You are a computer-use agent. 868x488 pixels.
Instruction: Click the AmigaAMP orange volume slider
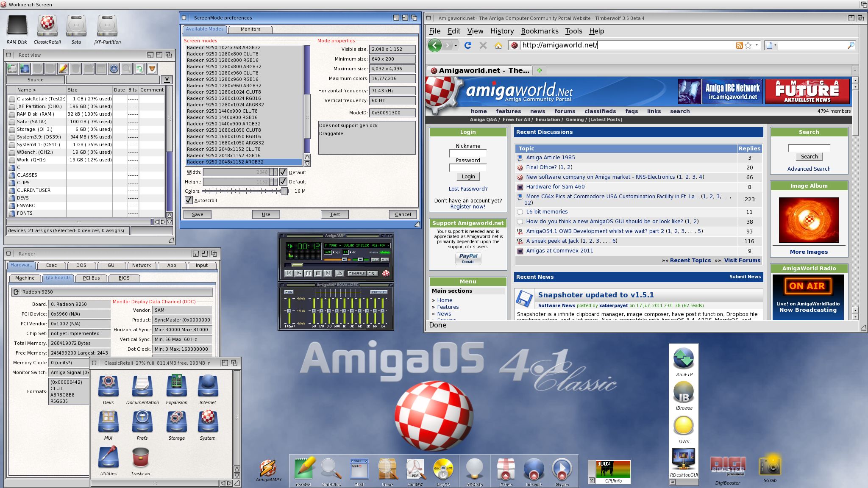click(337, 259)
